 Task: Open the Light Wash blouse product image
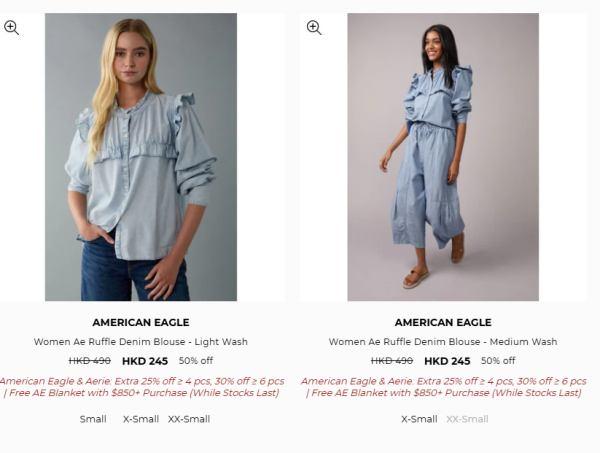point(141,157)
